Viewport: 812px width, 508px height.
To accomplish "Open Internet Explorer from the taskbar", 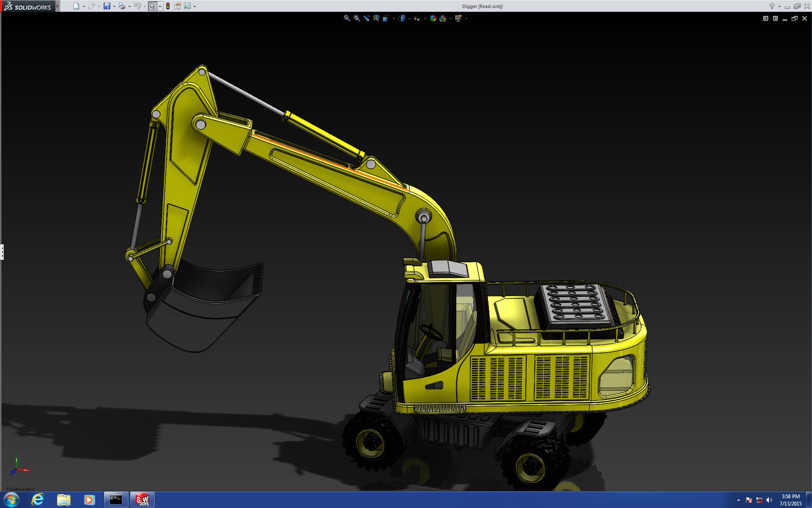I will [38, 500].
